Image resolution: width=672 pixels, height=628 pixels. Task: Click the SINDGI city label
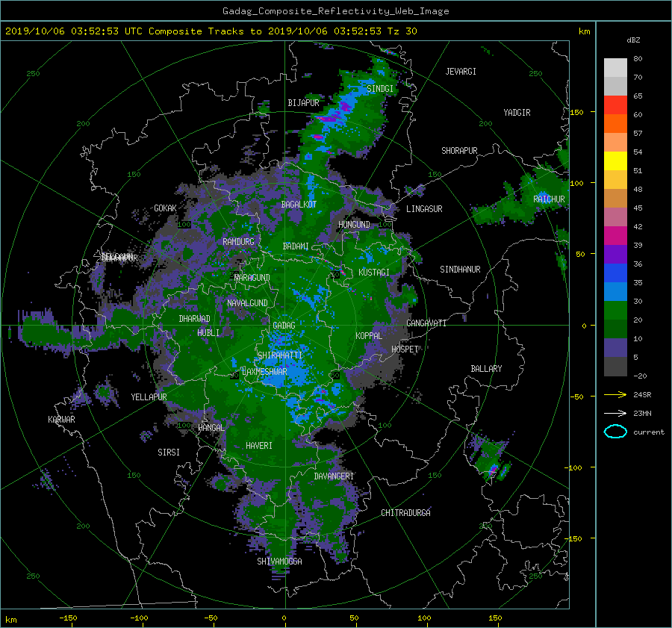pos(380,89)
